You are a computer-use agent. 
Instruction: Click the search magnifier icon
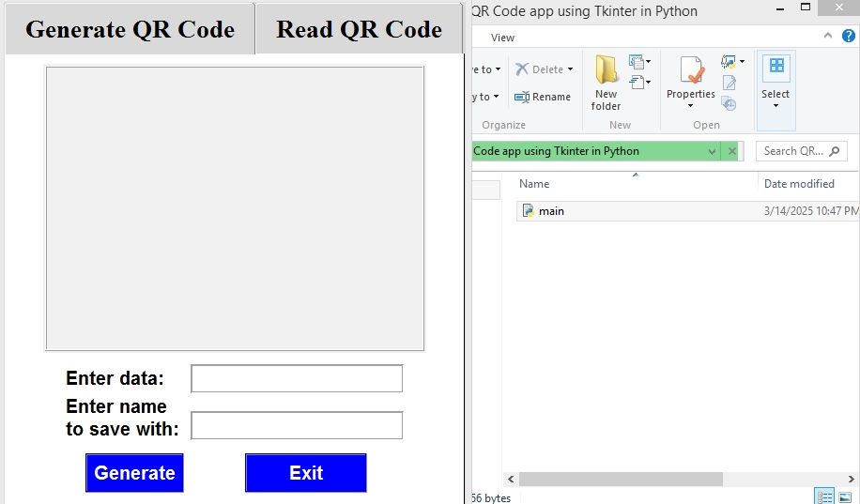pyautogui.click(x=835, y=151)
